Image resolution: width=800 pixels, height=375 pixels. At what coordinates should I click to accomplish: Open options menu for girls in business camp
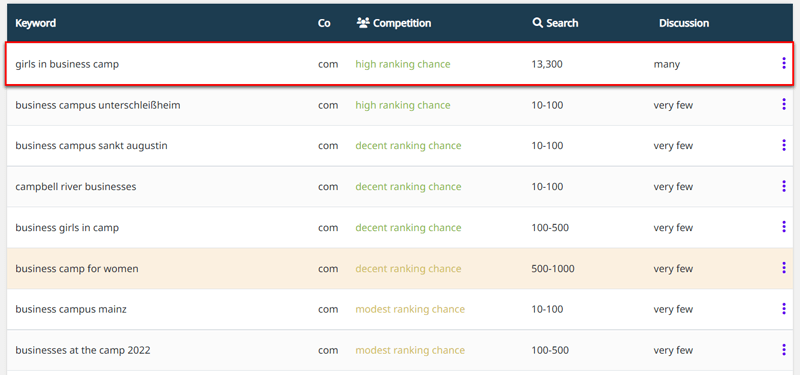(784, 63)
